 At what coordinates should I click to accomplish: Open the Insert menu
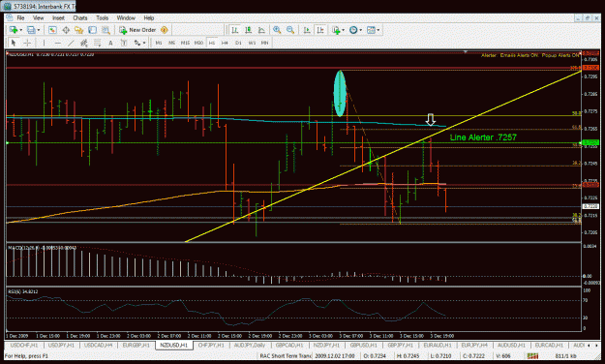tap(58, 17)
